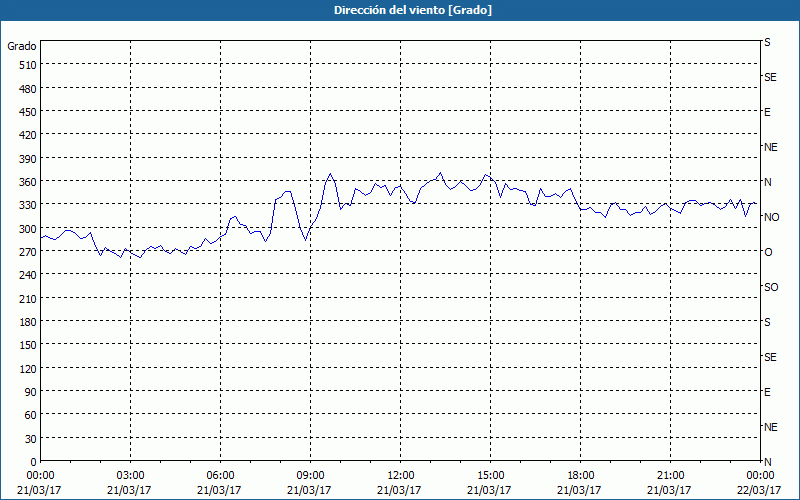Click the 210 y-axis value
Screen dimensions: 800x500
[x=28, y=299]
